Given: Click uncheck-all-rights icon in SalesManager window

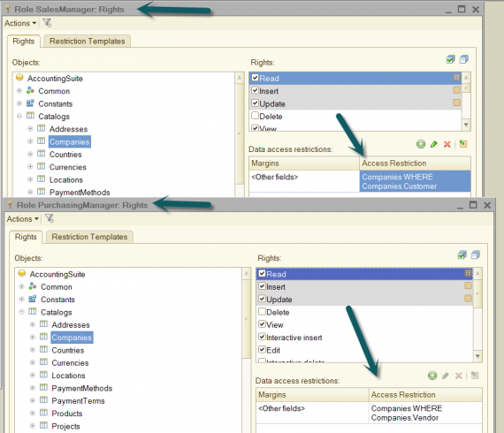Looking at the screenshot, I should 464,59.
